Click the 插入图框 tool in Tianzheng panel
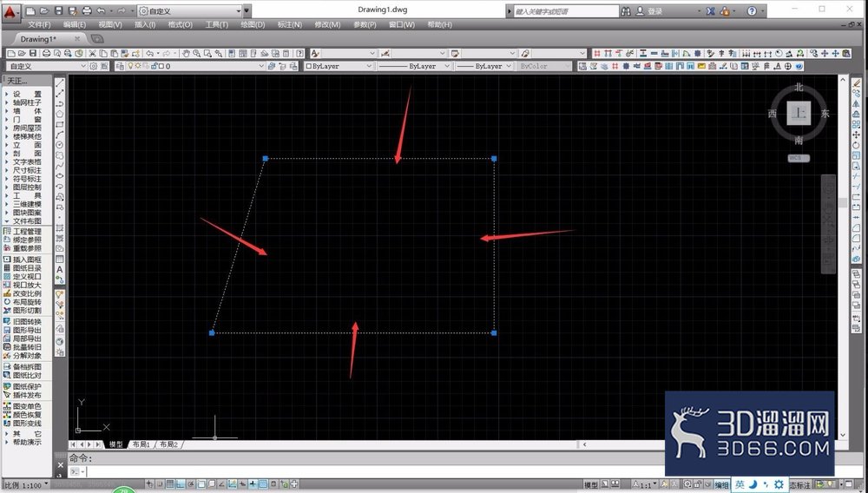 (27, 259)
